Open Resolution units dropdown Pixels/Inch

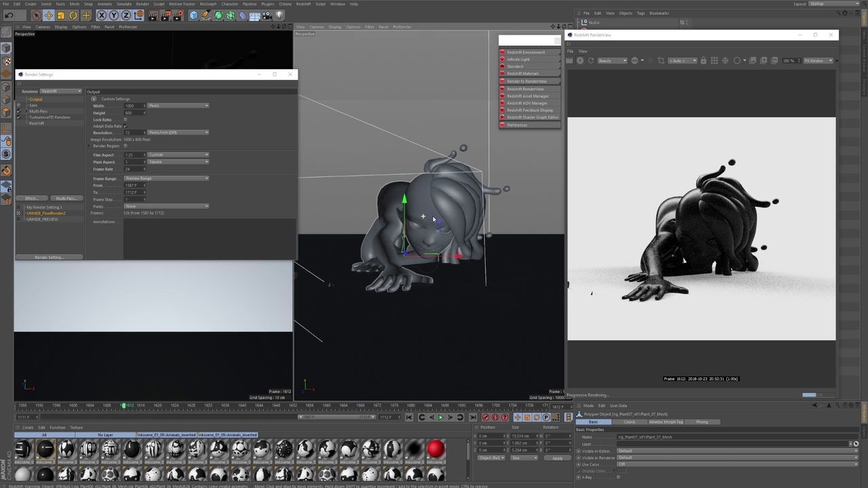pos(178,133)
